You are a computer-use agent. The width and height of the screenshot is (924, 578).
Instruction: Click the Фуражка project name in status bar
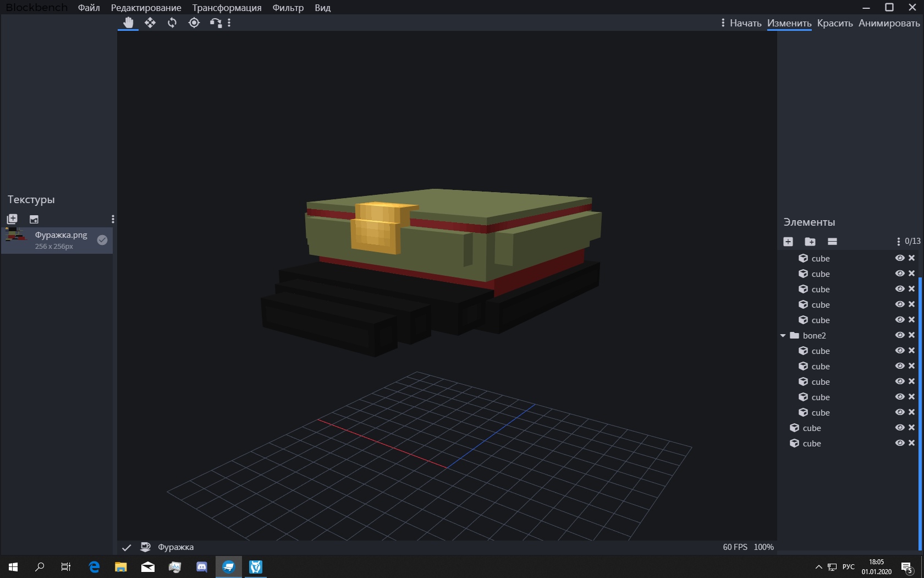[175, 547]
